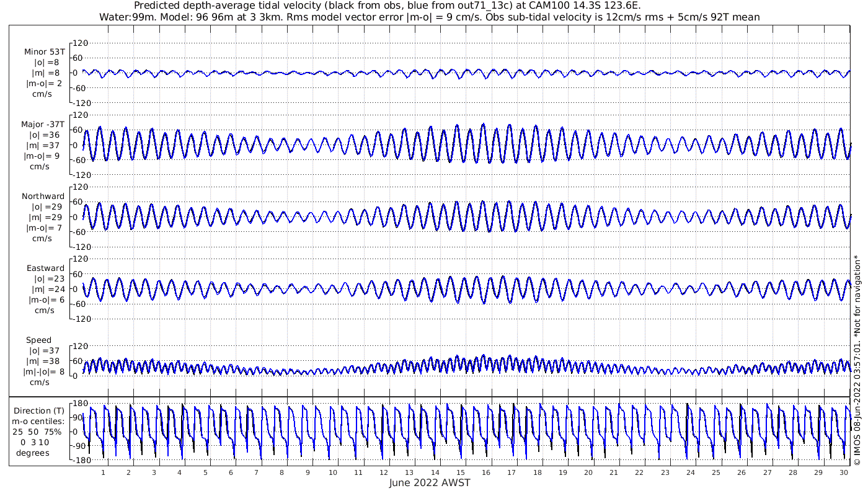Viewport: 868px width, 496px height.
Task: Click the x-axis date label '22'
Action: point(640,472)
